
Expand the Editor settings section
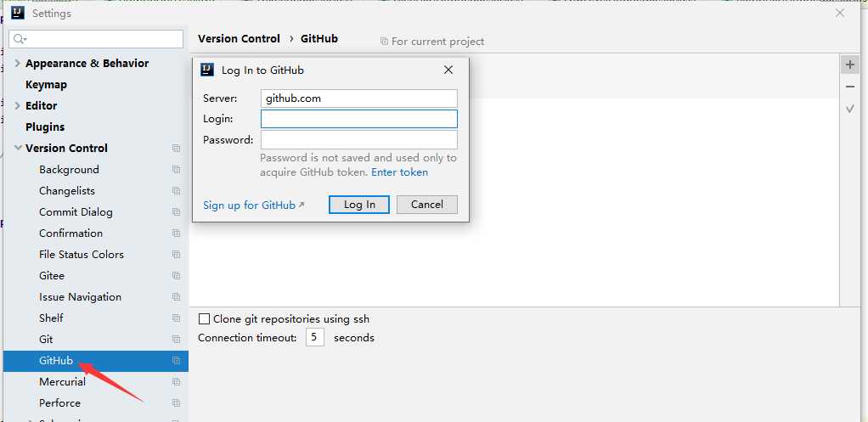(18, 106)
